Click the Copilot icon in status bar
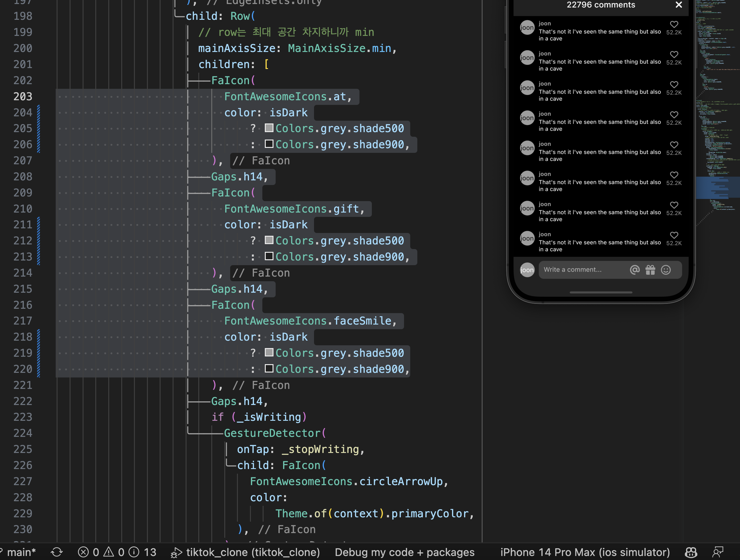 pyautogui.click(x=691, y=552)
